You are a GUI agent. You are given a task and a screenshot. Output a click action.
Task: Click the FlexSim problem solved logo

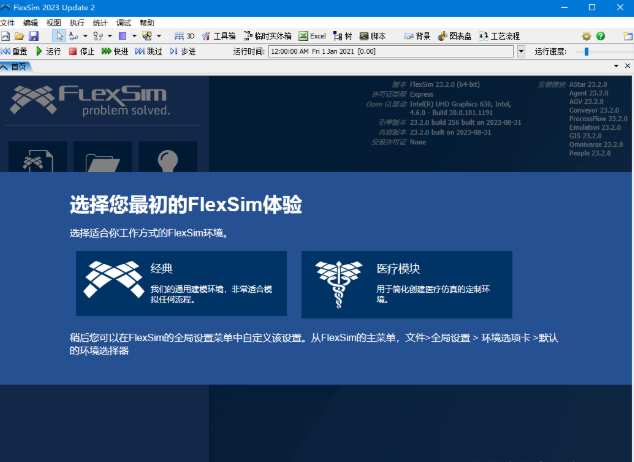tap(89, 100)
